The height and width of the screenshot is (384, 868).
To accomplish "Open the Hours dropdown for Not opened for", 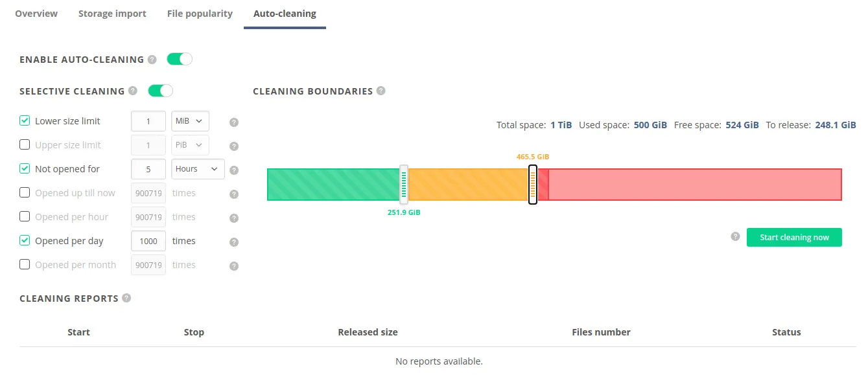I will click(x=197, y=169).
